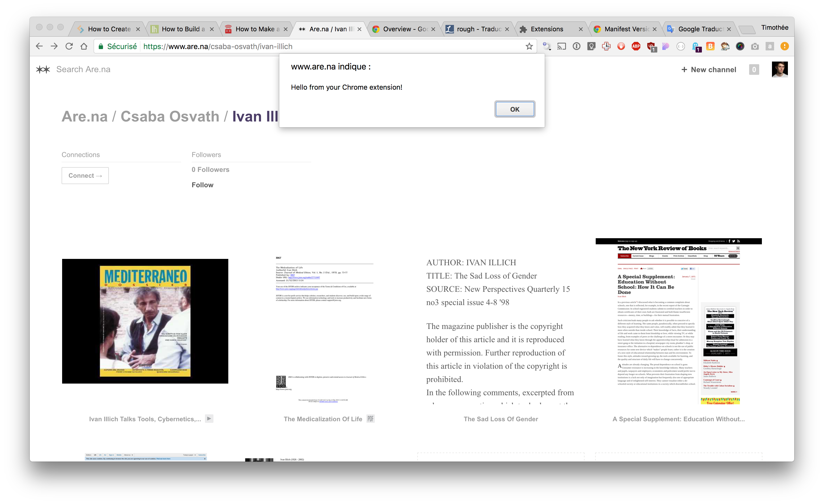Open the orange B extension
The height and width of the screenshot is (504, 824).
(x=710, y=46)
